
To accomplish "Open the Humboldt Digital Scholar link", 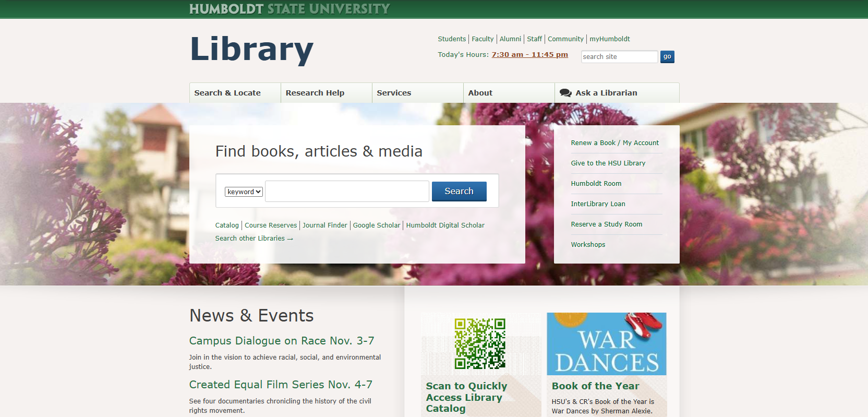I will click(445, 225).
